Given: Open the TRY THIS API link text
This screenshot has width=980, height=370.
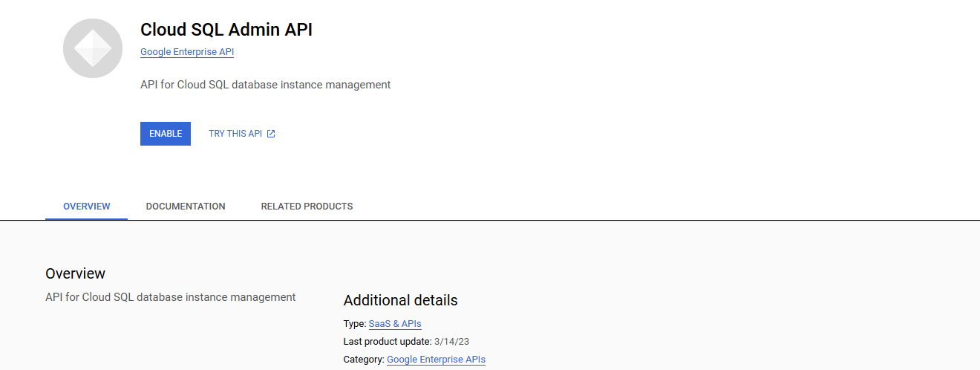Looking at the screenshot, I should pos(235,134).
